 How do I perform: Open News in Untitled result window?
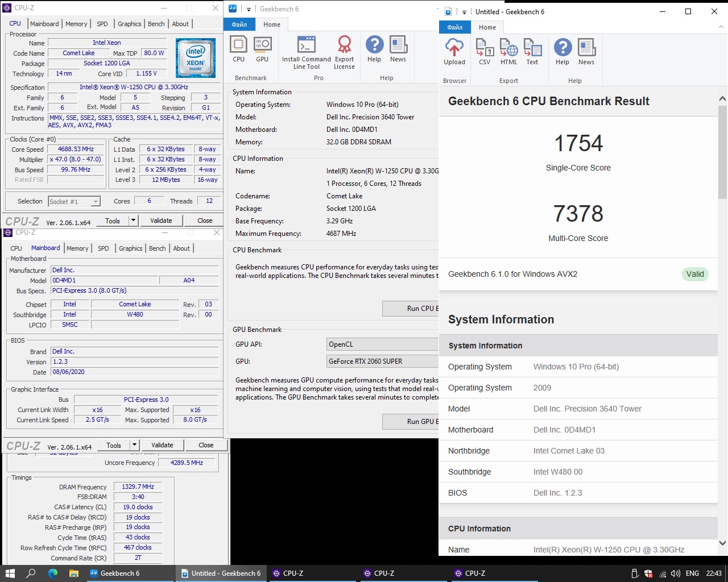coord(586,52)
